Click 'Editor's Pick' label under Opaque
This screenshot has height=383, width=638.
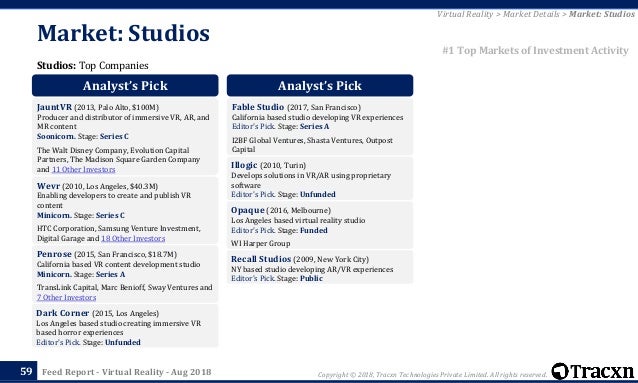253,230
